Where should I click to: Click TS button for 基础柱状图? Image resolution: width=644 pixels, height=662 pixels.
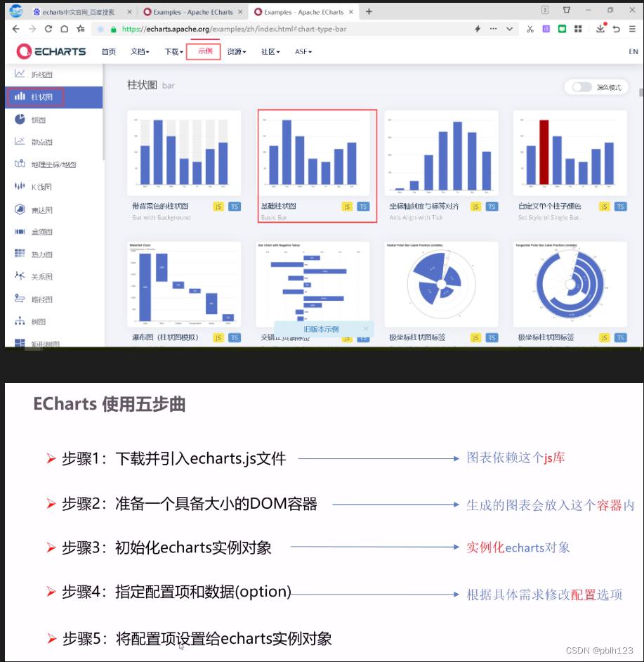[363, 207]
